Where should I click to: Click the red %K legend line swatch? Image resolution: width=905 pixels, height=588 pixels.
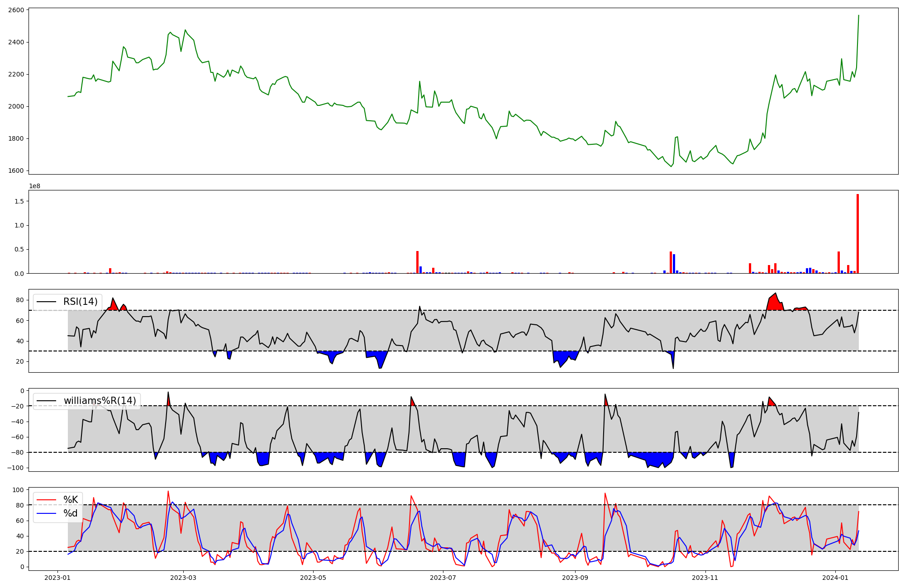[x=46, y=500]
